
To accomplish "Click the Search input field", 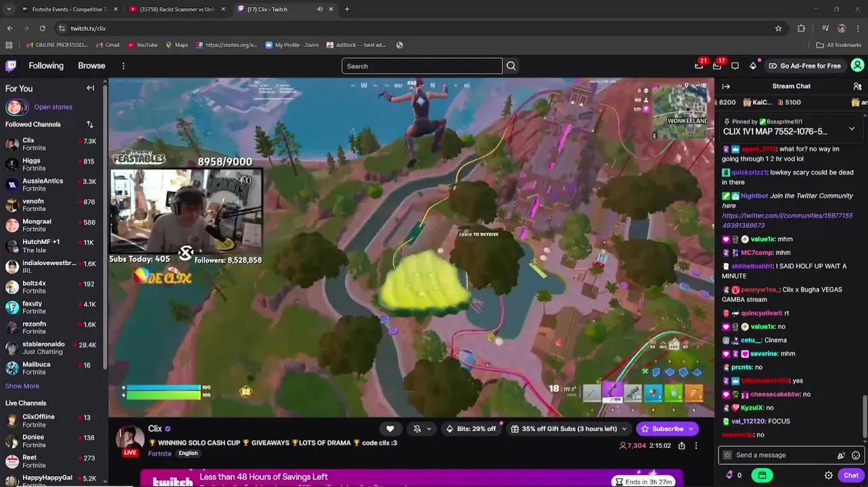I will [x=422, y=66].
